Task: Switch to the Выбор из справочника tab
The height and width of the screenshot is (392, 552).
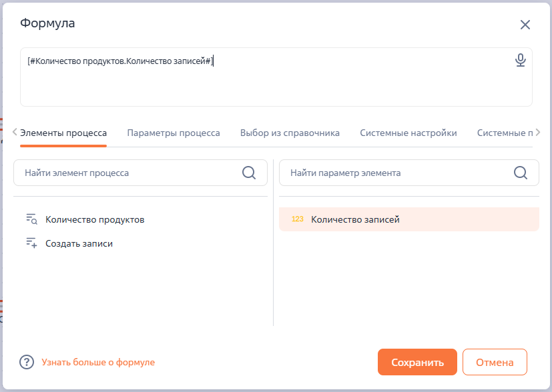Action: pos(290,132)
